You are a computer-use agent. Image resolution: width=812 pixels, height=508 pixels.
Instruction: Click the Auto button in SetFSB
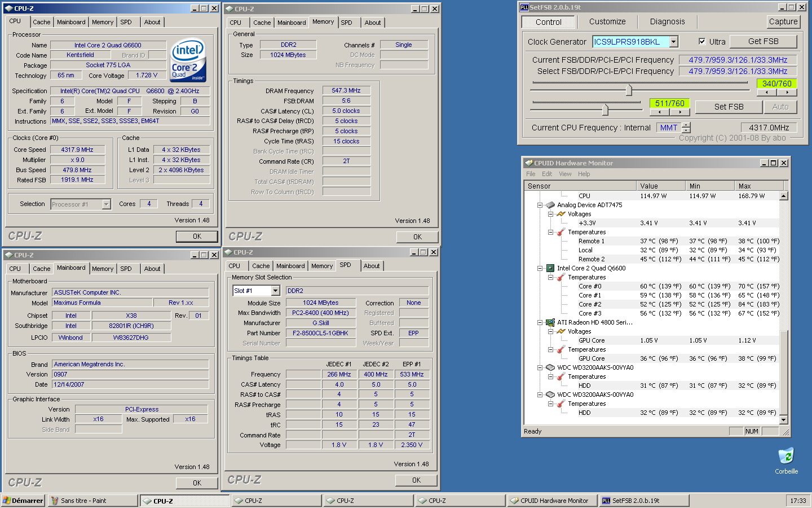coord(780,107)
